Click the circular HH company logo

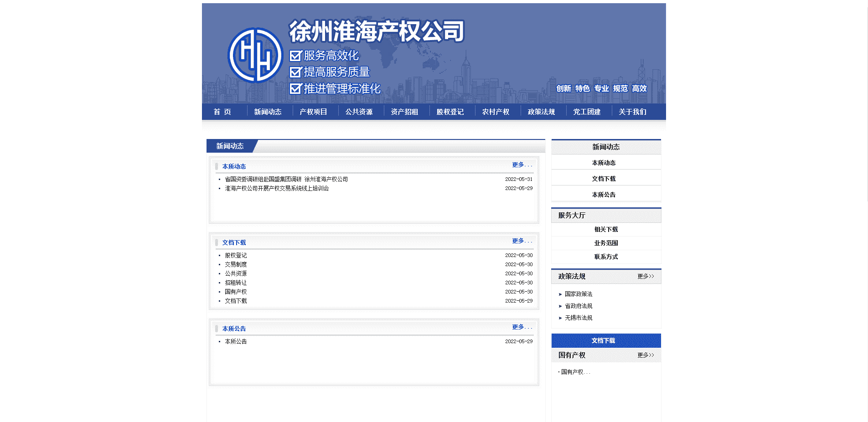[255, 56]
